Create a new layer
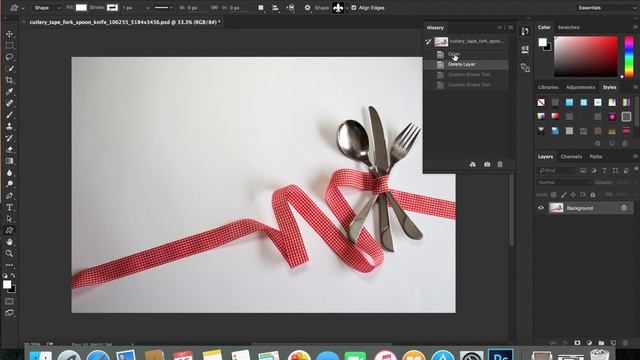The image size is (640, 360). pos(613,343)
